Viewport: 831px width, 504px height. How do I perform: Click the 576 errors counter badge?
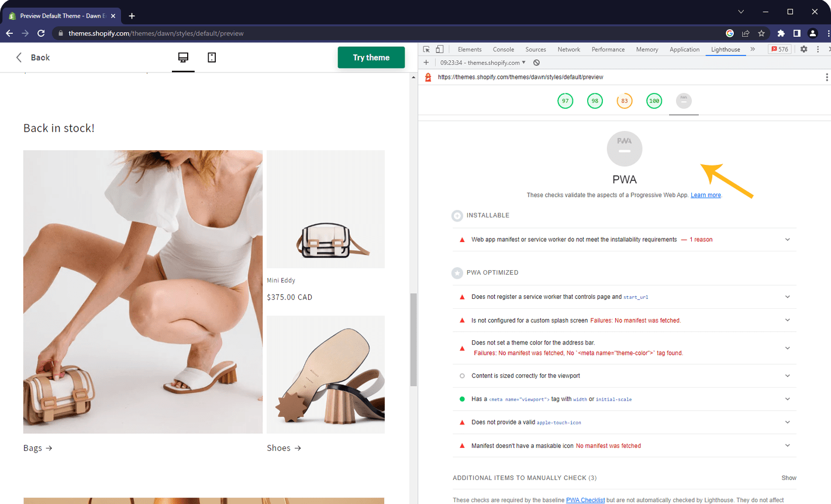point(780,50)
